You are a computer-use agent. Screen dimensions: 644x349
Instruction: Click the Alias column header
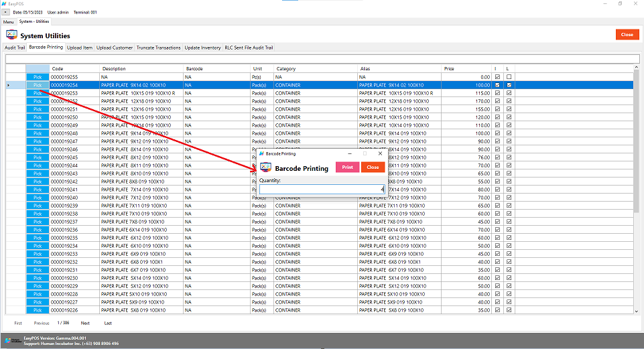tap(399, 68)
